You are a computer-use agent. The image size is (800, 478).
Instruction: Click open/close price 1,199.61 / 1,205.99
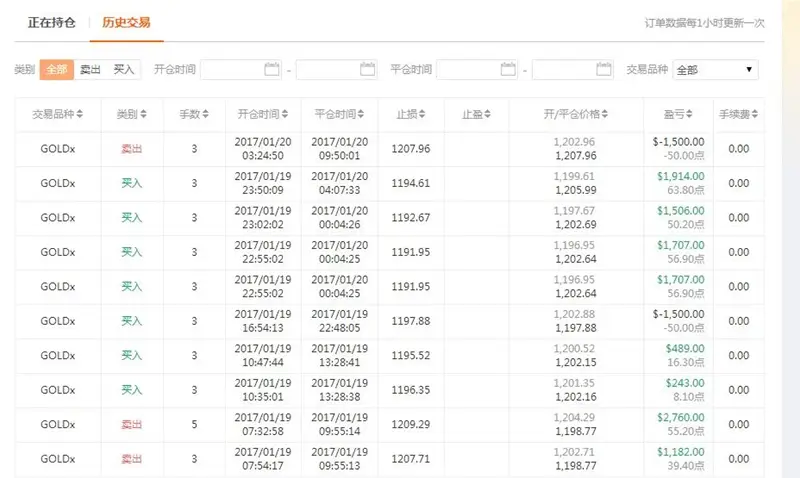(x=576, y=183)
